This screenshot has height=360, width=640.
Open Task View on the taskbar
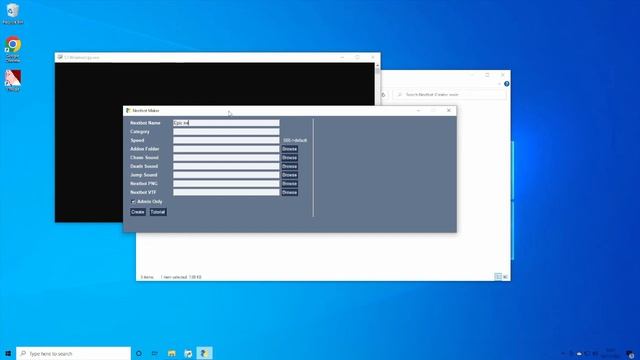pos(155,353)
